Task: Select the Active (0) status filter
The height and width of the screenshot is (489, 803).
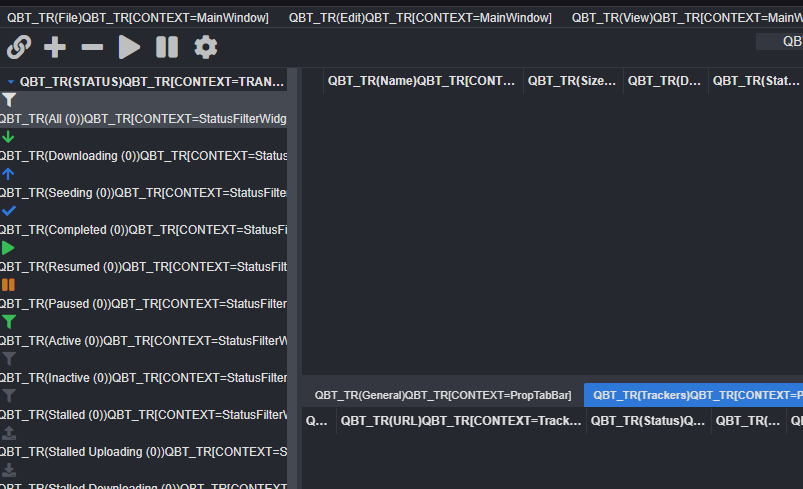Action: (143, 341)
